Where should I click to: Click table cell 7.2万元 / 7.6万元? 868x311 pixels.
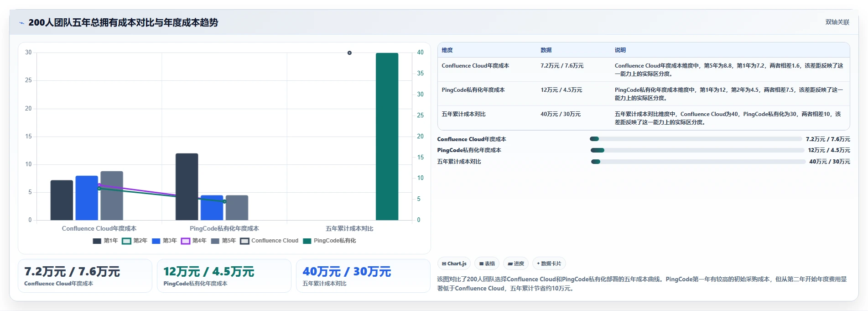[562, 66]
